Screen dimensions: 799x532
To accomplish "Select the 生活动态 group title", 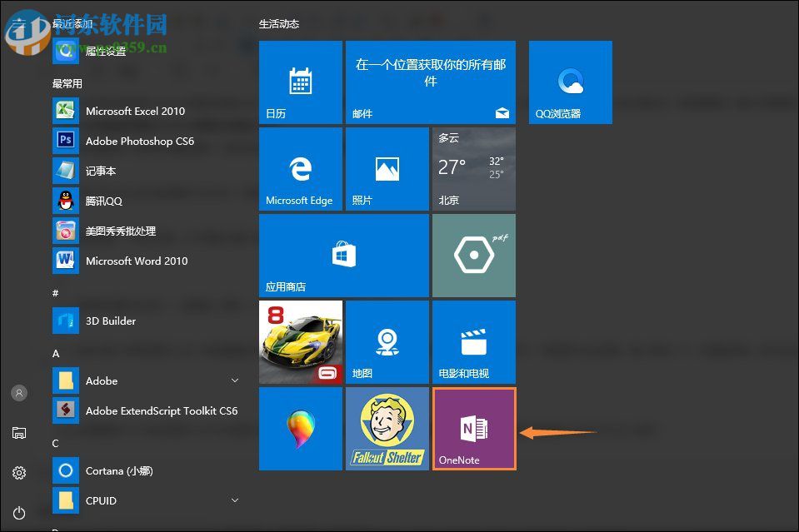I will click(x=279, y=24).
